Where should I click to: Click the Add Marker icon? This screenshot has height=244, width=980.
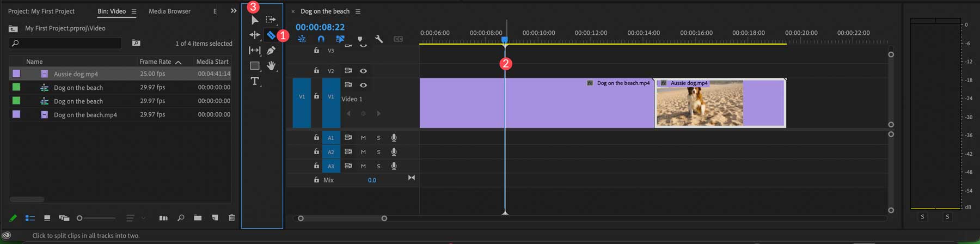tap(360, 39)
